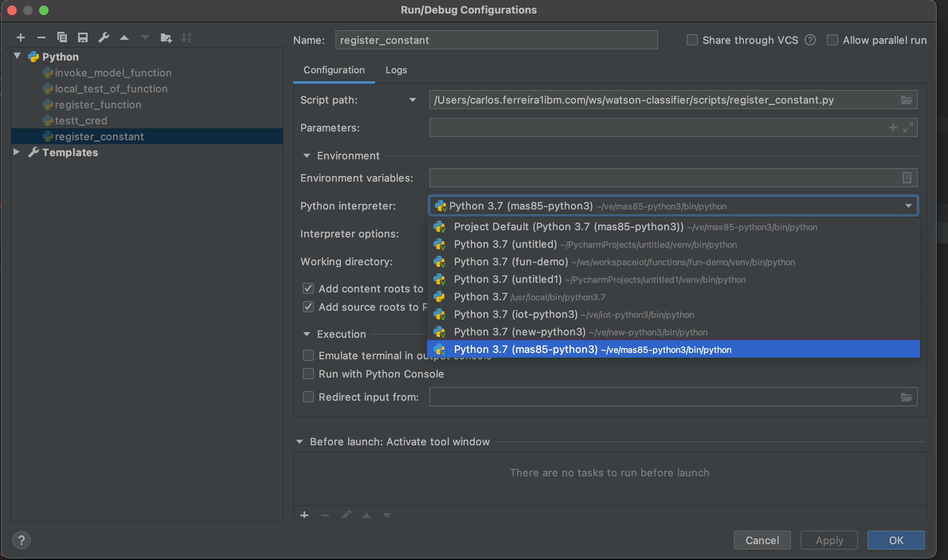Viewport: 948px width, 560px height.
Task: Open the edit templates wrench icon
Action: click(104, 38)
